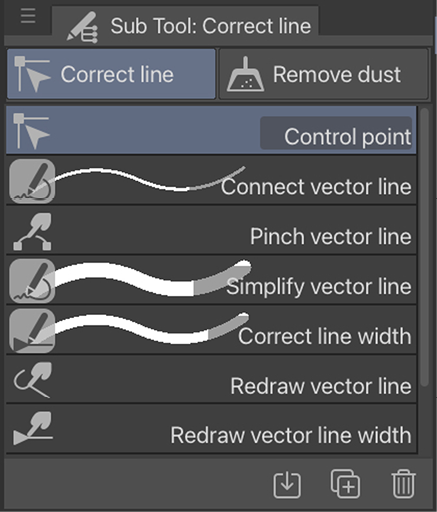The height and width of the screenshot is (512, 437).
Task: Click the Redraw vector line icon
Action: click(x=32, y=380)
